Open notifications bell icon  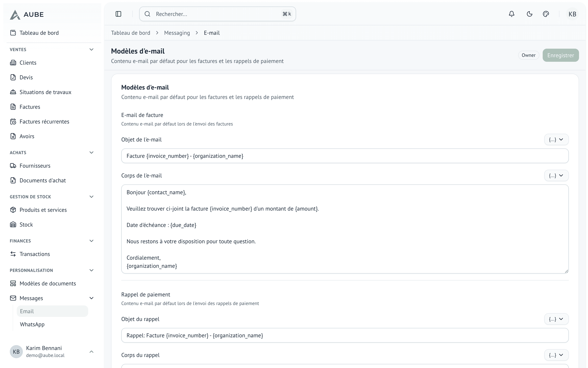pos(511,14)
